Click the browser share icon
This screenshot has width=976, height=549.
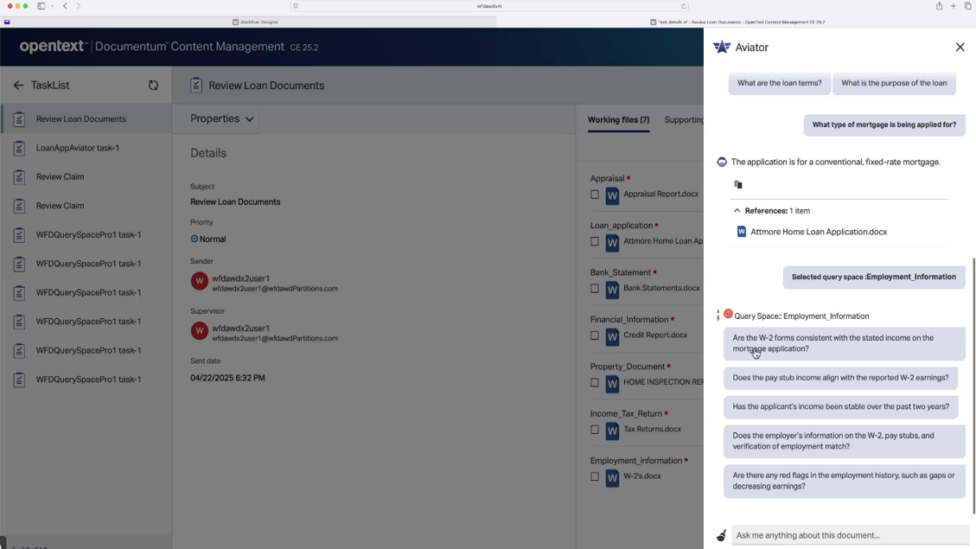[x=939, y=6]
